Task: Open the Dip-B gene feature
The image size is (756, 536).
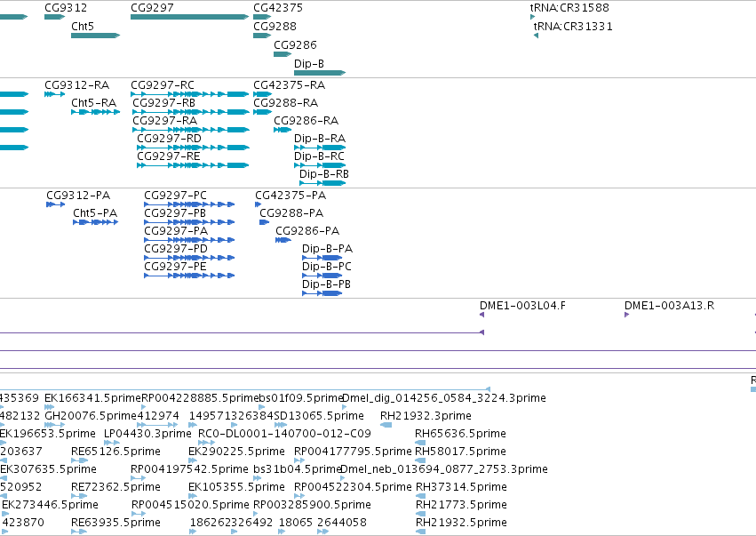Action: pyautogui.click(x=320, y=73)
